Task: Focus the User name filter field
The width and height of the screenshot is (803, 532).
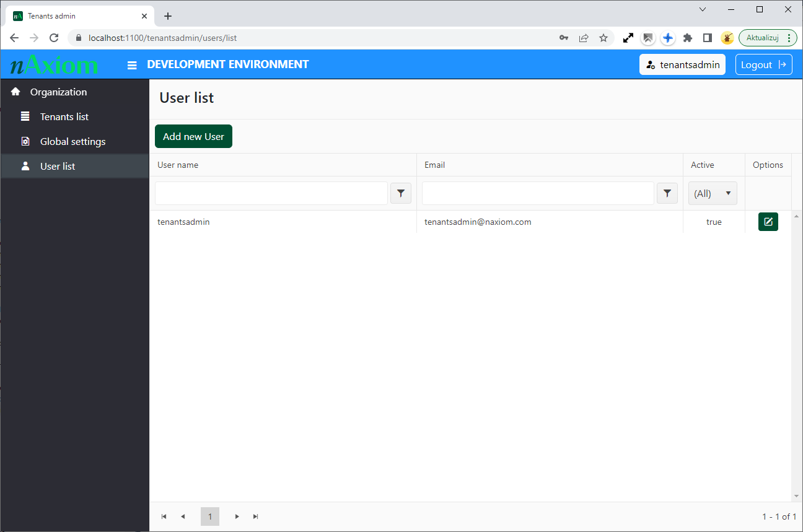Action: click(x=271, y=193)
